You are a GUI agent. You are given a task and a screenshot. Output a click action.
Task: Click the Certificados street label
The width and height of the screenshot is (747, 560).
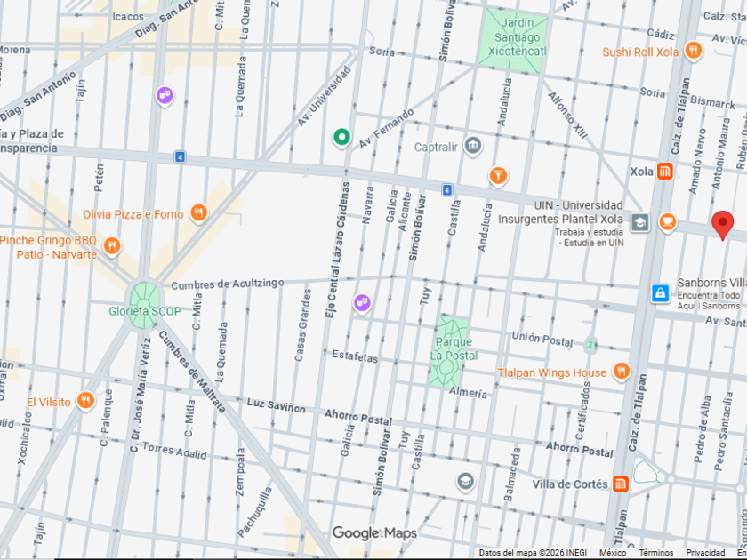click(583, 410)
